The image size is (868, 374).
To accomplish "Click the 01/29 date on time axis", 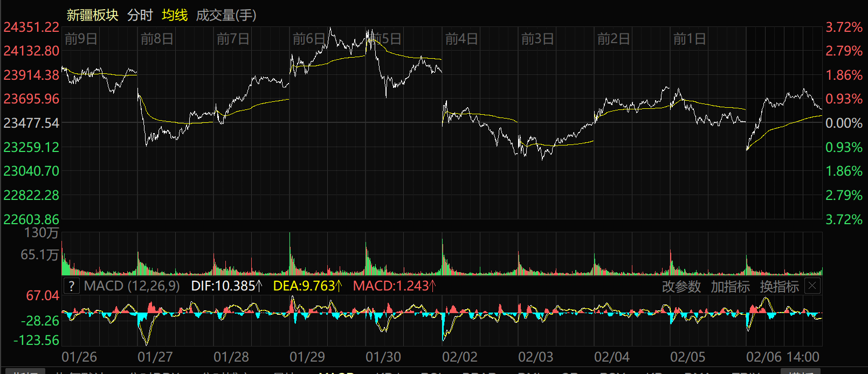I will pos(307,357).
